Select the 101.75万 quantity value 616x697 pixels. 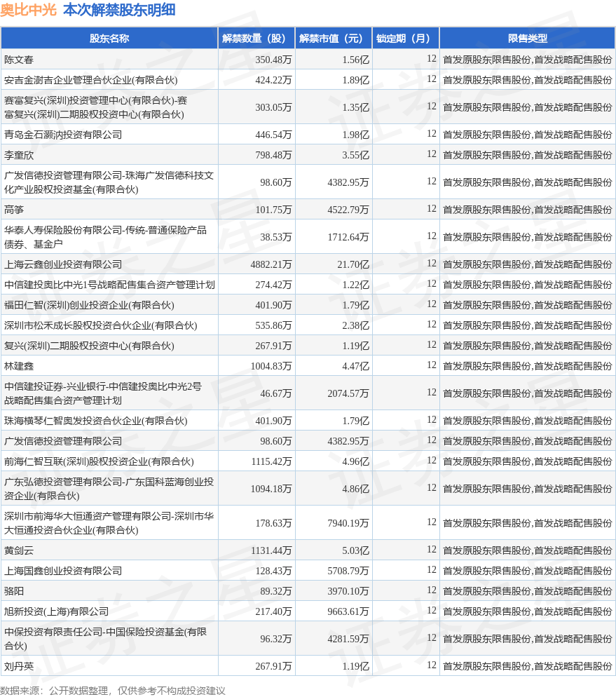273,210
